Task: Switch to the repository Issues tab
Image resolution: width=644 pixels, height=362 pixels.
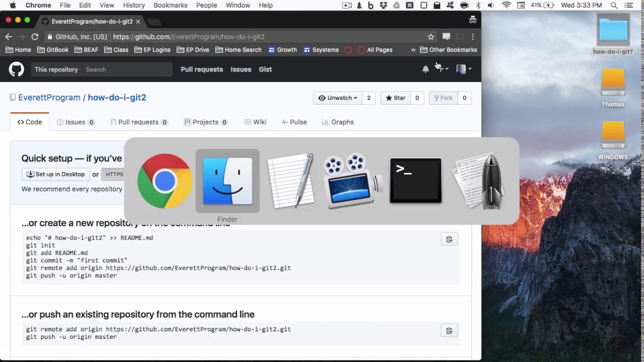Action: click(x=76, y=122)
